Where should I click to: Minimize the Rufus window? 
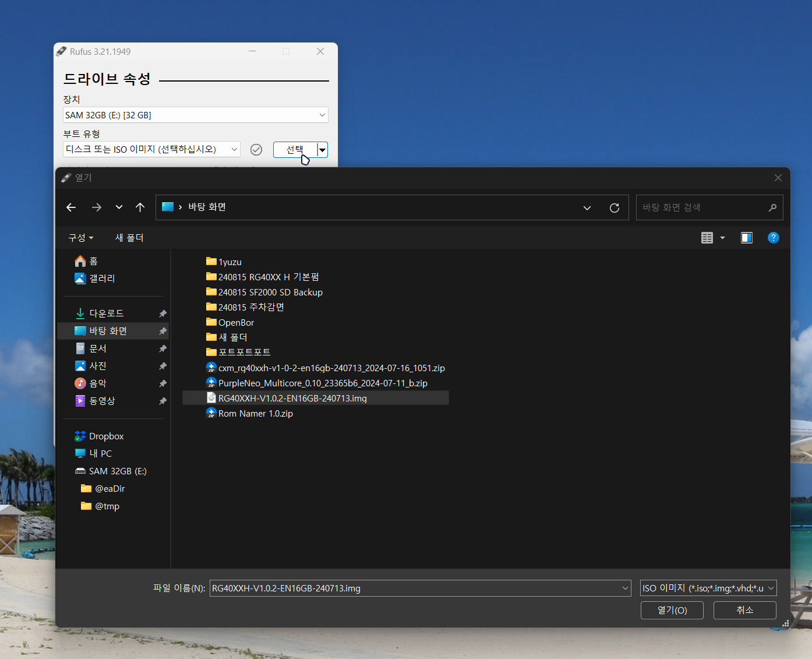pos(252,51)
